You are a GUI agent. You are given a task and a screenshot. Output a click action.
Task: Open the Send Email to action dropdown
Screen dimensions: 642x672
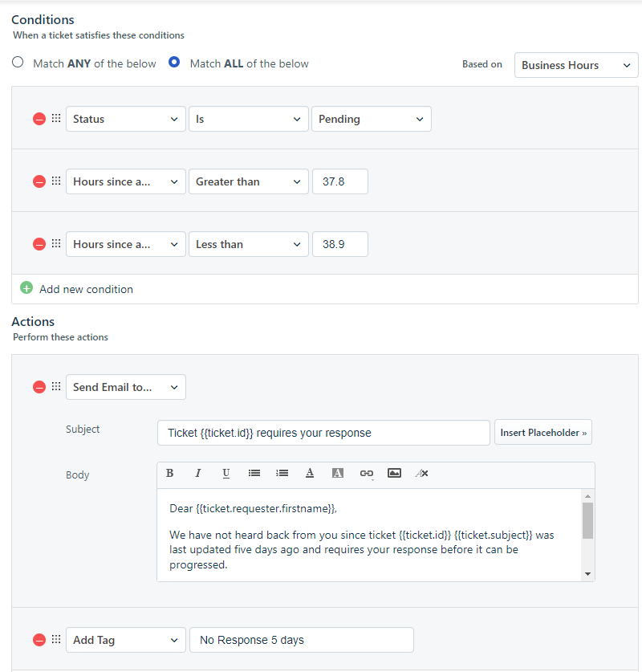pyautogui.click(x=125, y=387)
